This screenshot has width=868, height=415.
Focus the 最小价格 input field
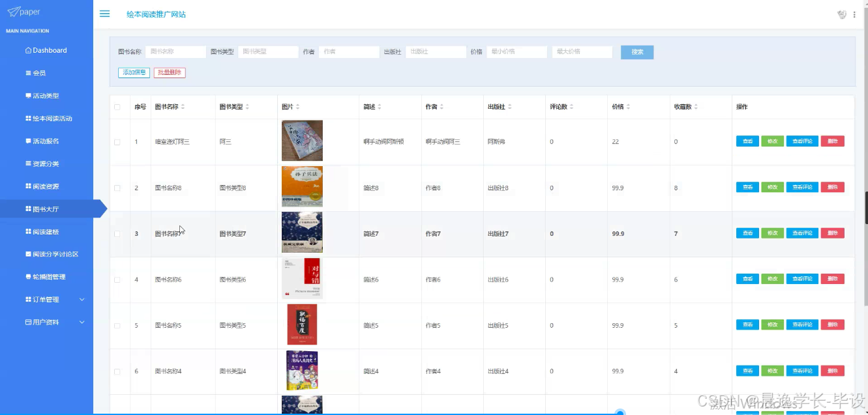516,52
